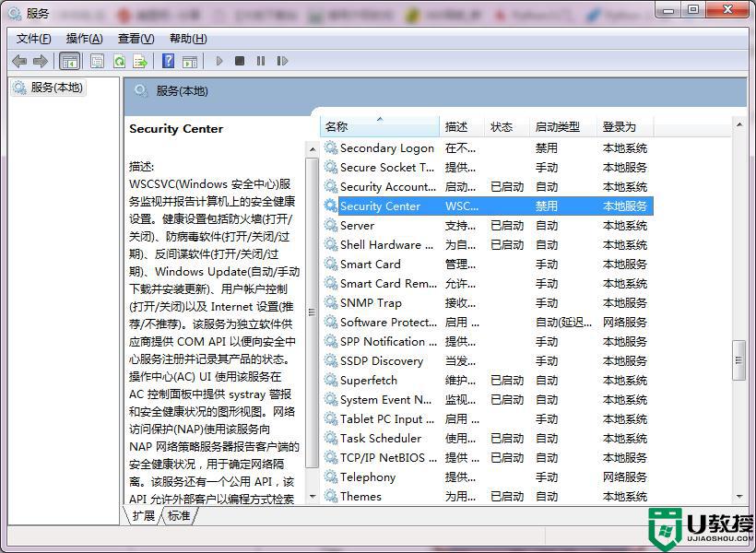Click the gear icon beside Tablet PC Input
Viewport: 756px width, 553px height.
tap(331, 418)
